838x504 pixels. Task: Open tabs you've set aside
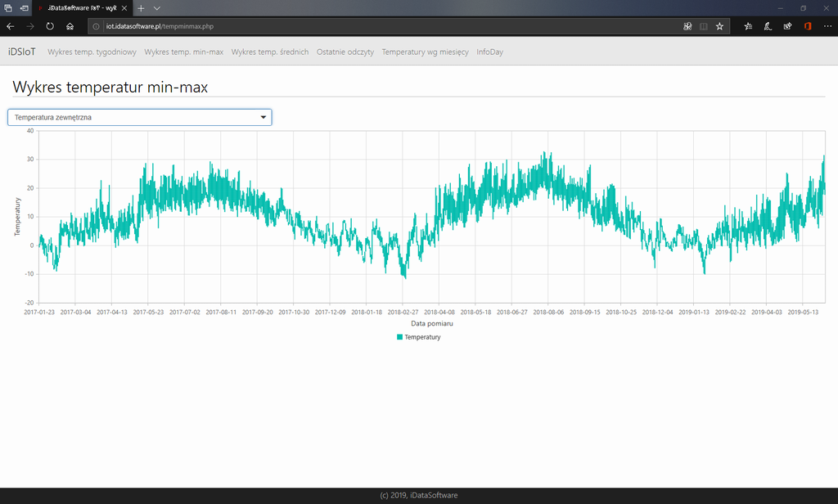tap(8, 8)
